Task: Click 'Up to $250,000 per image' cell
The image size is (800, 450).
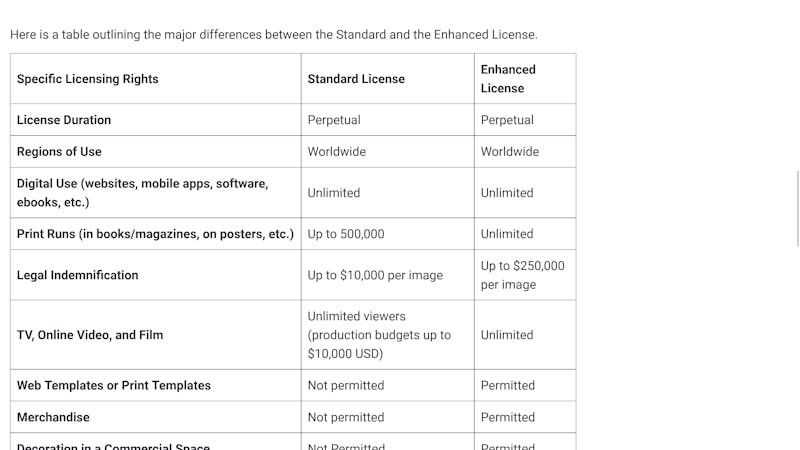Action: 522,275
